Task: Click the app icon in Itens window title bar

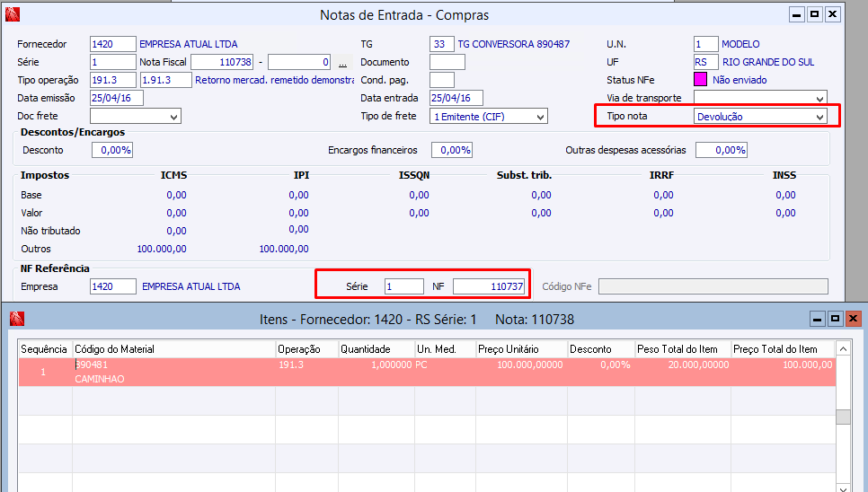Action: 17,319
